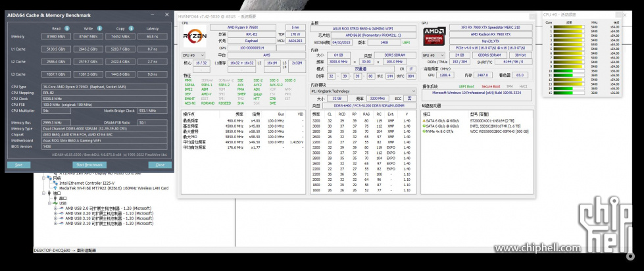
Task: Click the L1 Cache Read 5130.5 GB/s
Action: (x=57, y=49)
